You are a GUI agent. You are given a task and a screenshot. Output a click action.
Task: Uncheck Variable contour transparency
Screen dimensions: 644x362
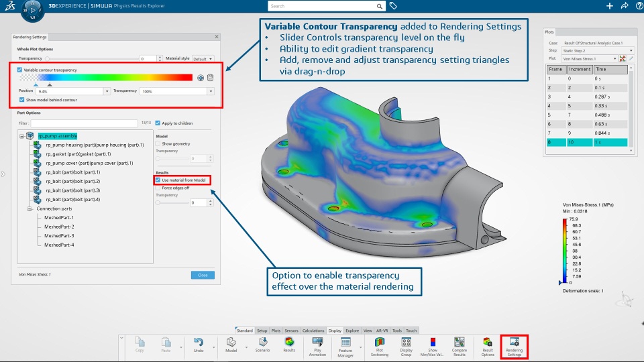coord(19,70)
